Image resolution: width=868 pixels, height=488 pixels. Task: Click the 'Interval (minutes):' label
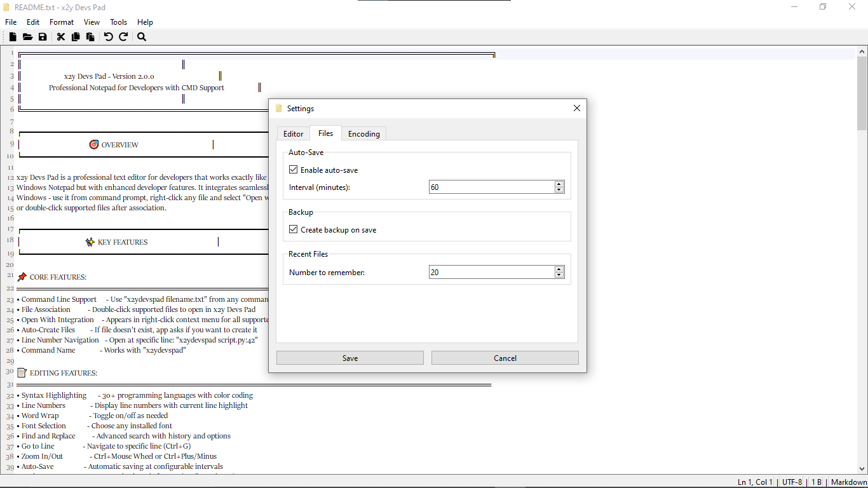[x=320, y=187]
